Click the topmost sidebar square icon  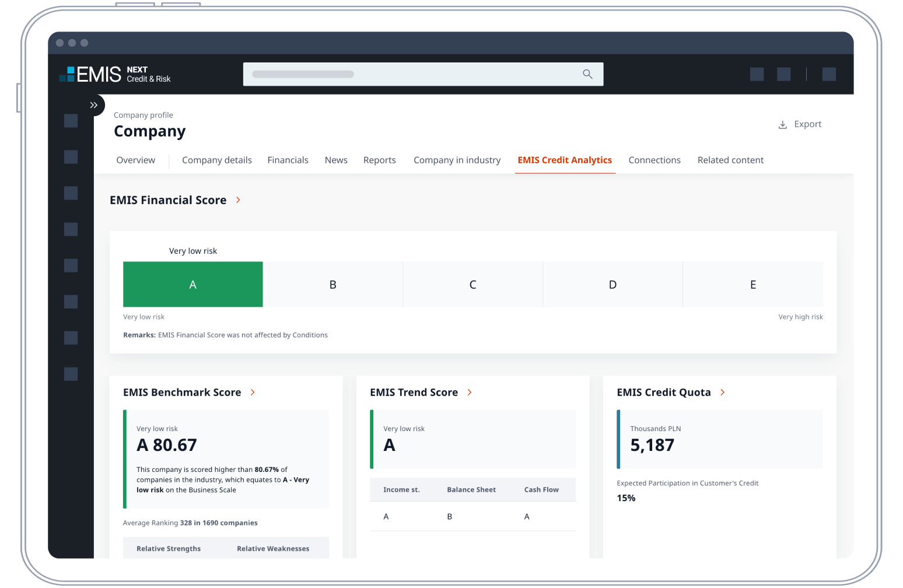pos(71,121)
